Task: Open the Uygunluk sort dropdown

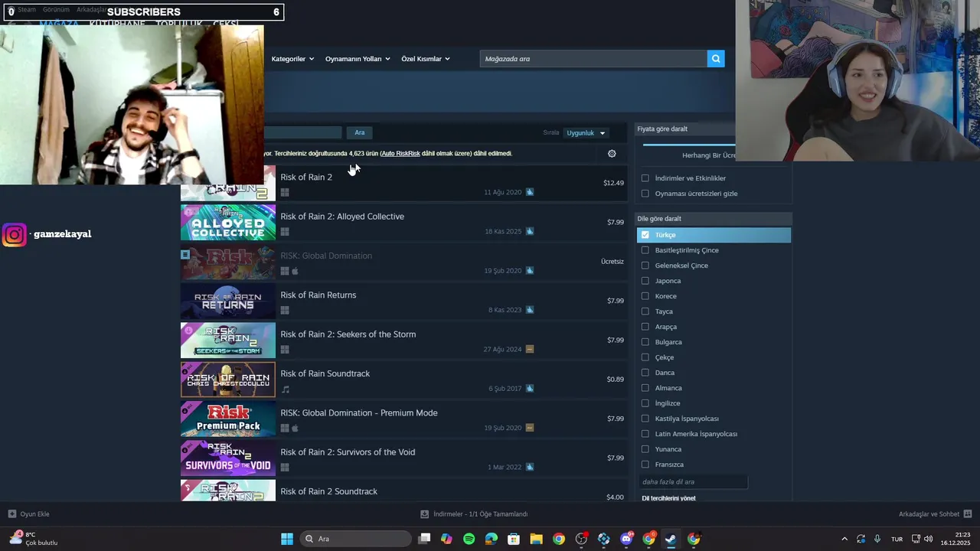Action: 586,133
